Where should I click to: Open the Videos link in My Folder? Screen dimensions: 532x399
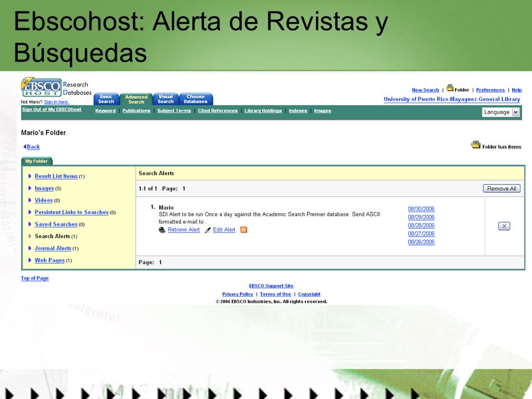pos(43,200)
